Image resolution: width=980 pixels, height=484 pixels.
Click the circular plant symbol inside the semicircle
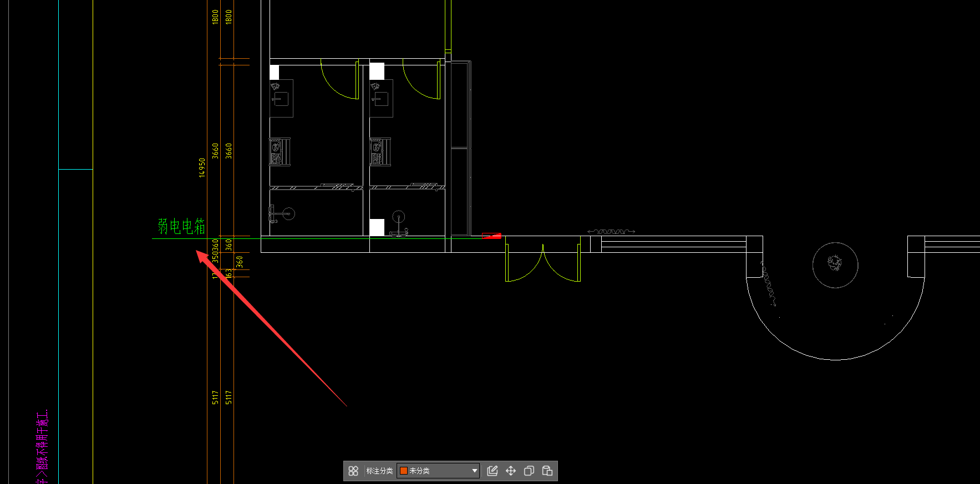click(835, 265)
